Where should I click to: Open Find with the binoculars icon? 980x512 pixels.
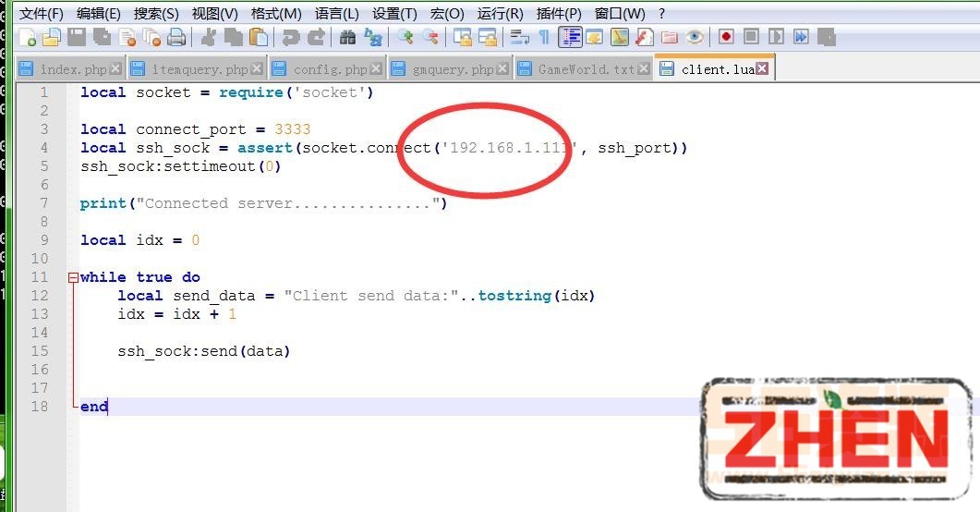click(347, 38)
